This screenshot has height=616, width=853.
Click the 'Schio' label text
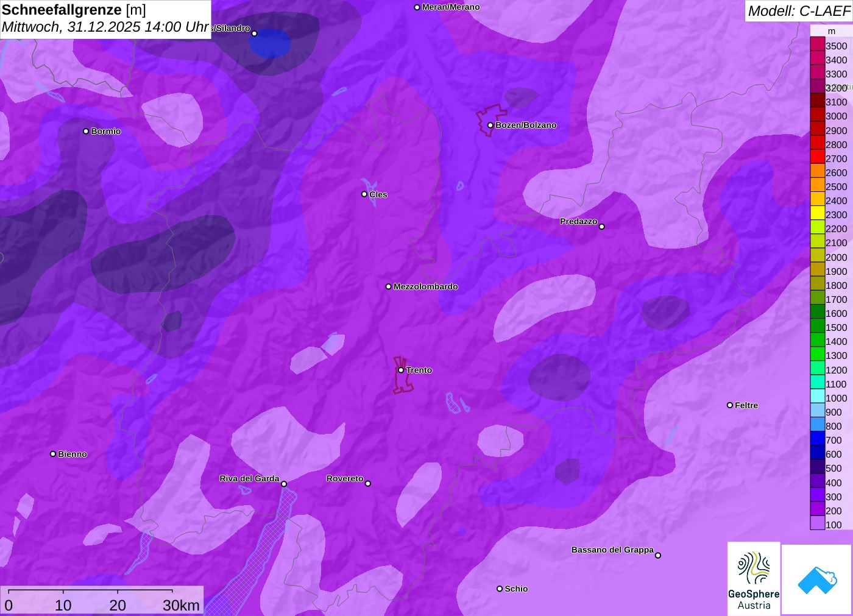516,589
